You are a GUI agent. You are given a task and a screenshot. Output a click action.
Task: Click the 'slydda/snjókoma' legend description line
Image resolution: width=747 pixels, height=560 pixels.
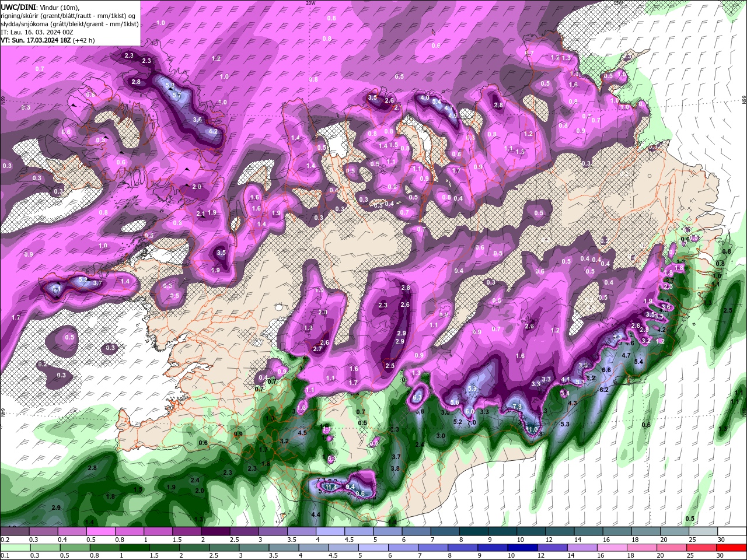pyautogui.click(x=70, y=24)
